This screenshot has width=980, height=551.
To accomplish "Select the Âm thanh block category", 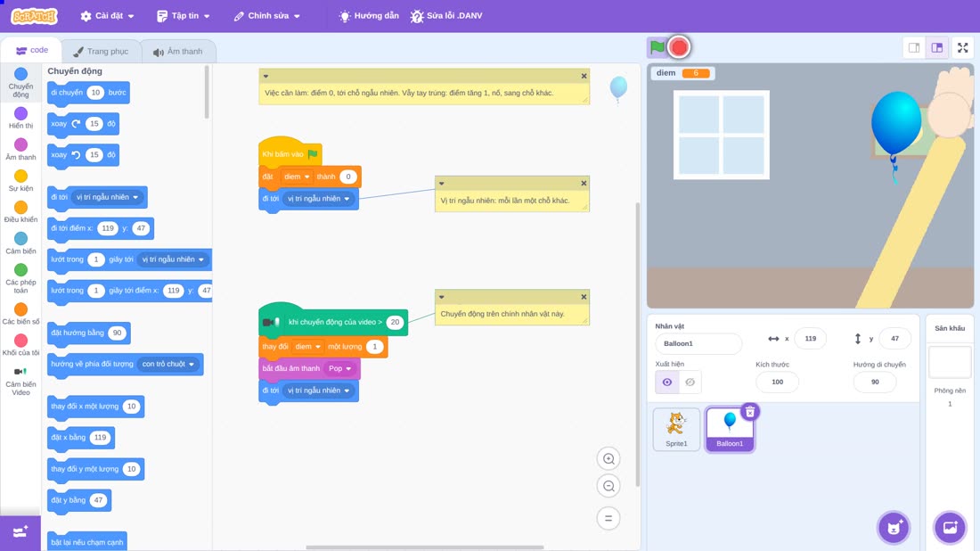I will tap(20, 149).
